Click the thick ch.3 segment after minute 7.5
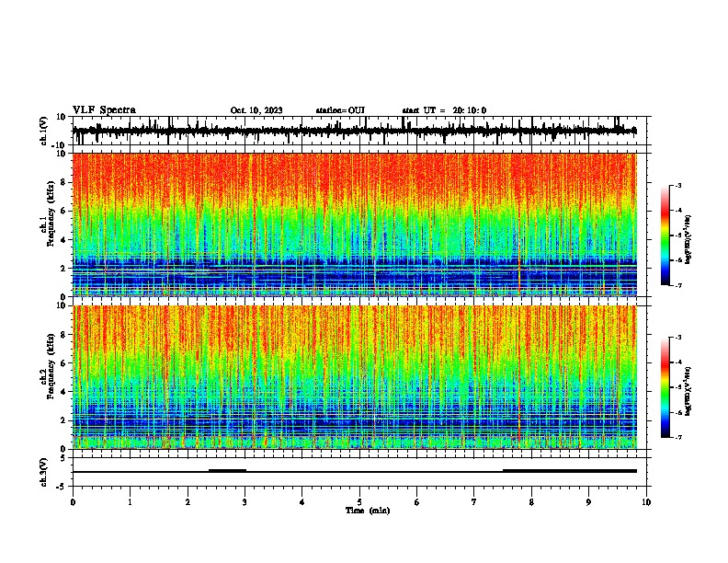Image resolution: width=728 pixels, height=563 pixels. click(570, 471)
